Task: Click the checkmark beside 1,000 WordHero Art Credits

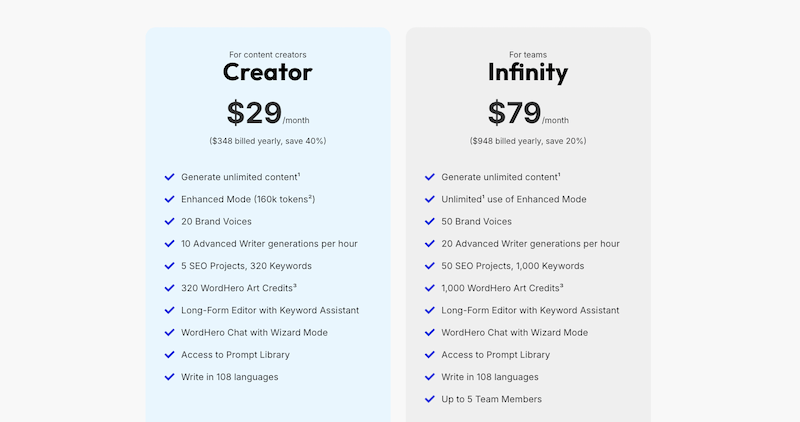Action: click(430, 288)
